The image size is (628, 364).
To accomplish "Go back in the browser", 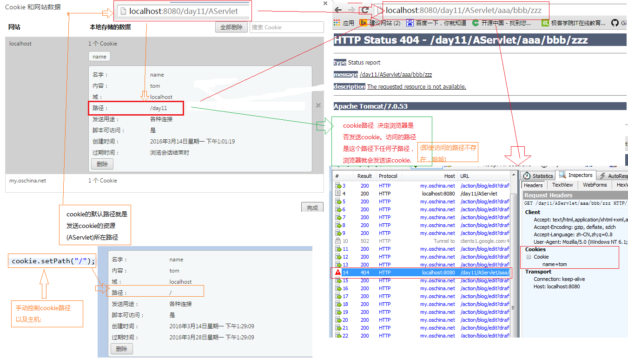I will coord(338,10).
